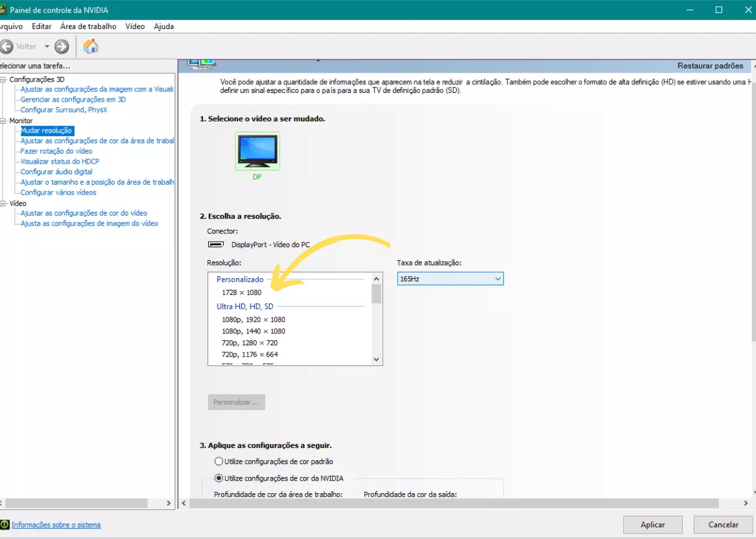Open Ajustar o tamanho e a posição da área
The width and height of the screenshot is (756, 539).
pos(97,182)
